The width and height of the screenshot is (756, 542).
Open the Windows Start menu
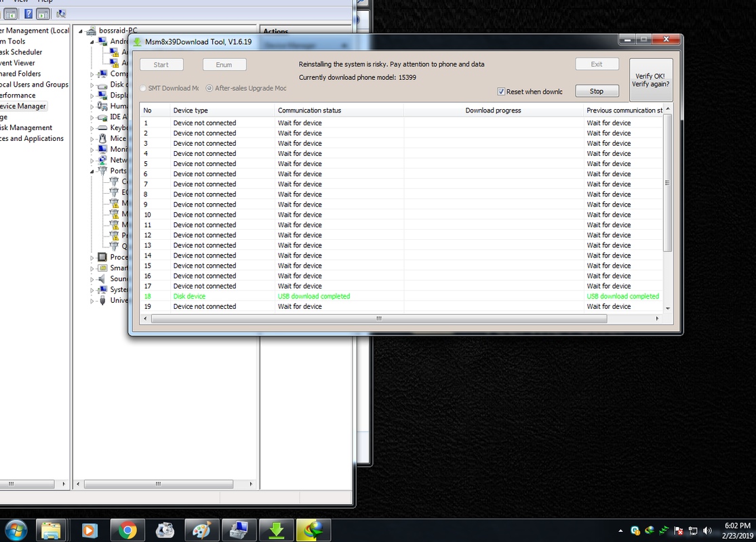(16, 530)
